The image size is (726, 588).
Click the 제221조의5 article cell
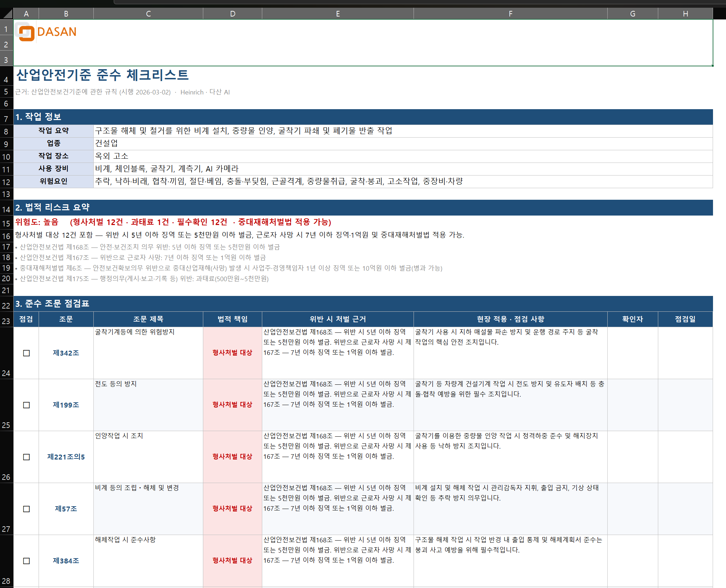point(66,457)
